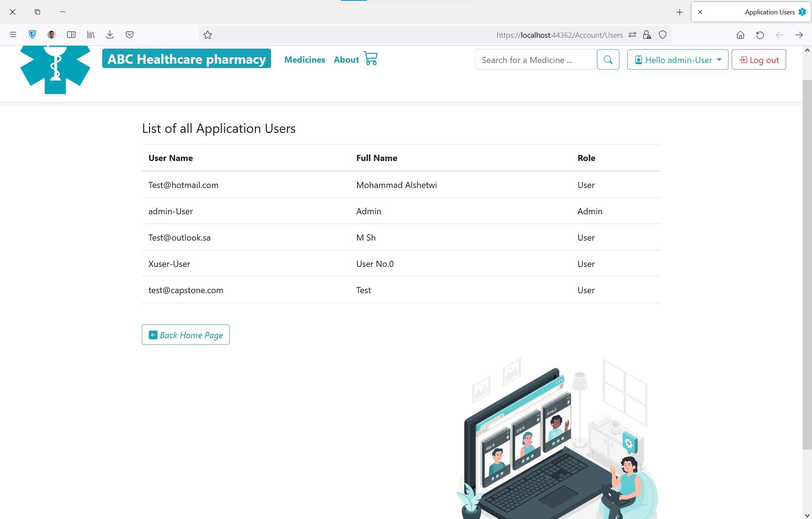Click the Back Home Page button
The width and height of the screenshot is (812, 519).
[x=185, y=335]
